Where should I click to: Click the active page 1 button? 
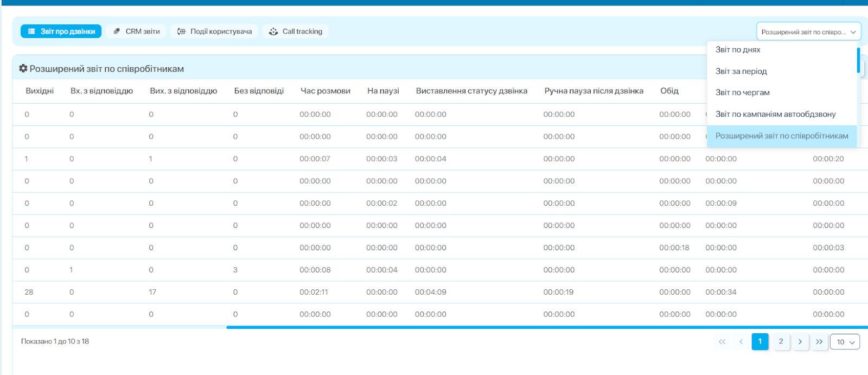click(760, 342)
